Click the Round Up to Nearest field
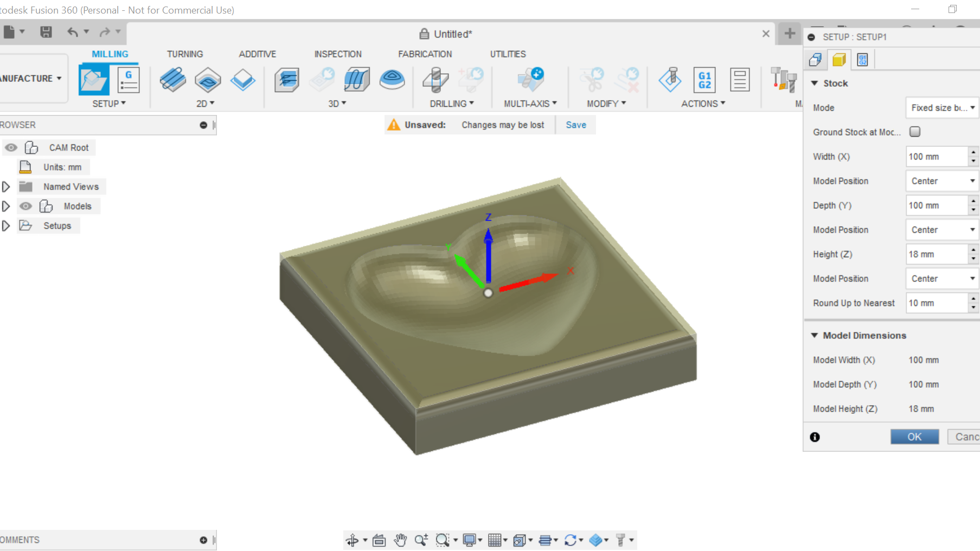980x551 pixels. tap(937, 303)
